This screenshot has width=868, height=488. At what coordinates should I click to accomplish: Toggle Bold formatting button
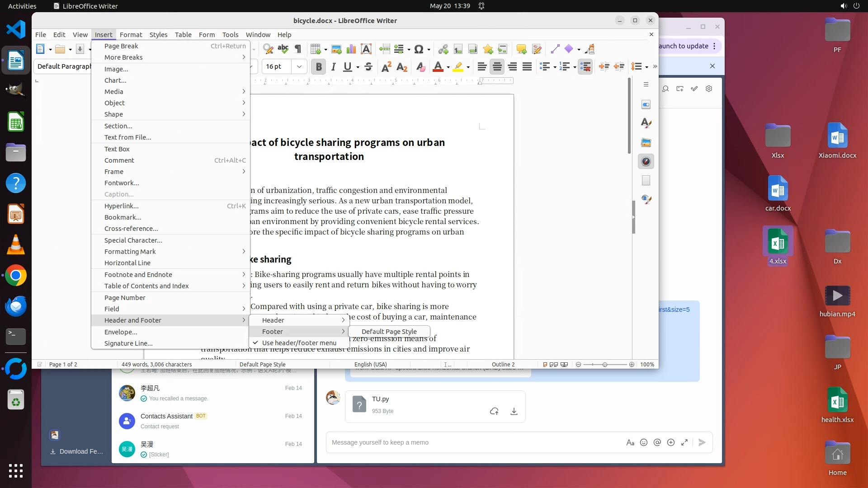pos(319,66)
